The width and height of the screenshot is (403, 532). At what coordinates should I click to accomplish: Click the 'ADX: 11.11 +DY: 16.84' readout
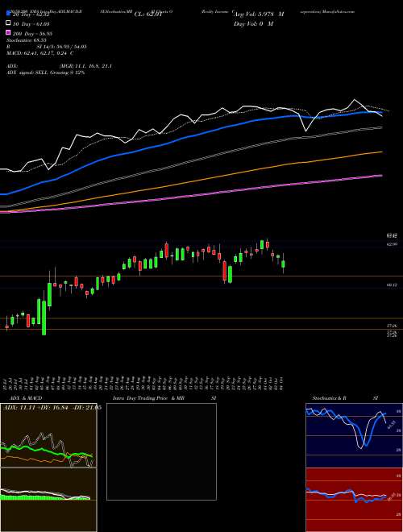click(x=37, y=407)
